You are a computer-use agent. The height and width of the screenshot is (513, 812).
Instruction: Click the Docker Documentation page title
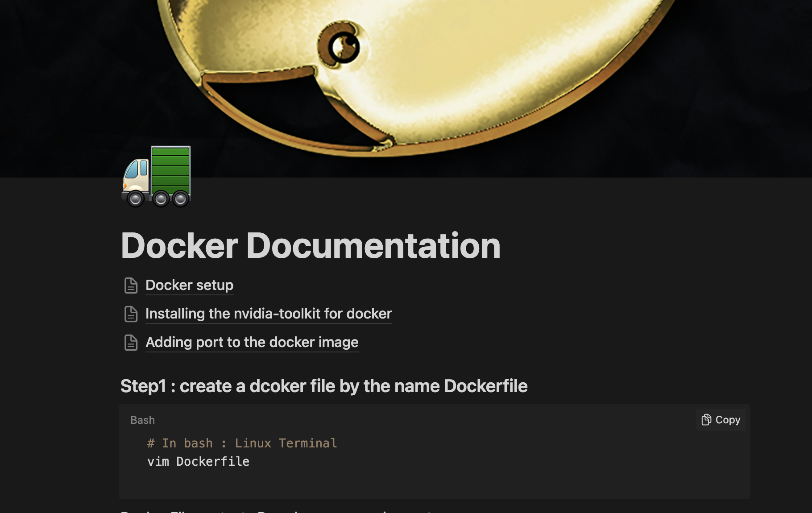point(311,245)
